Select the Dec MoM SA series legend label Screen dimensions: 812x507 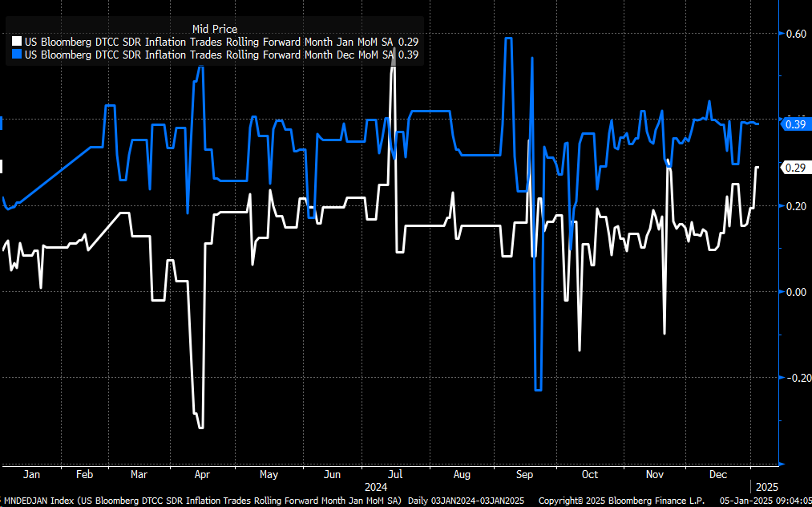pos(221,55)
